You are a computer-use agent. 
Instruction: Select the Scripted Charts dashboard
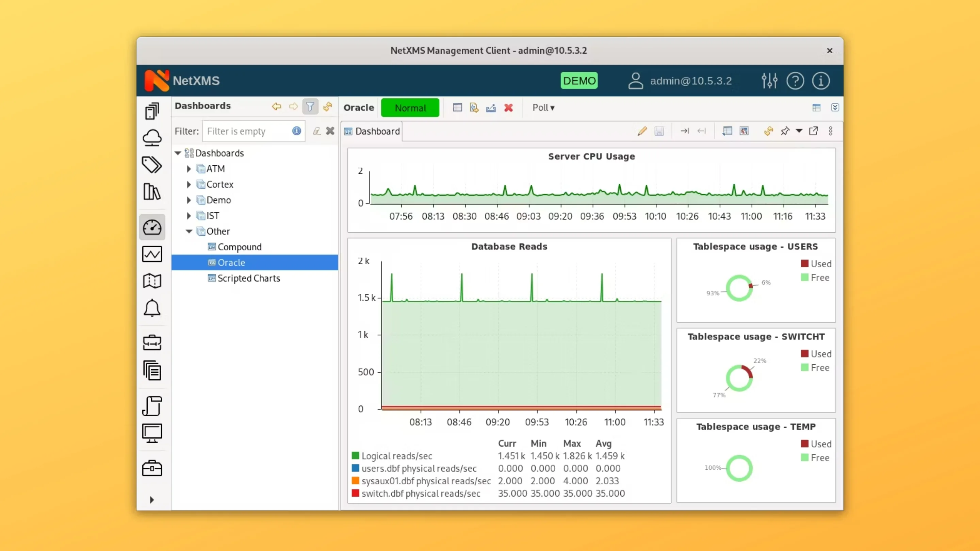pyautogui.click(x=249, y=278)
